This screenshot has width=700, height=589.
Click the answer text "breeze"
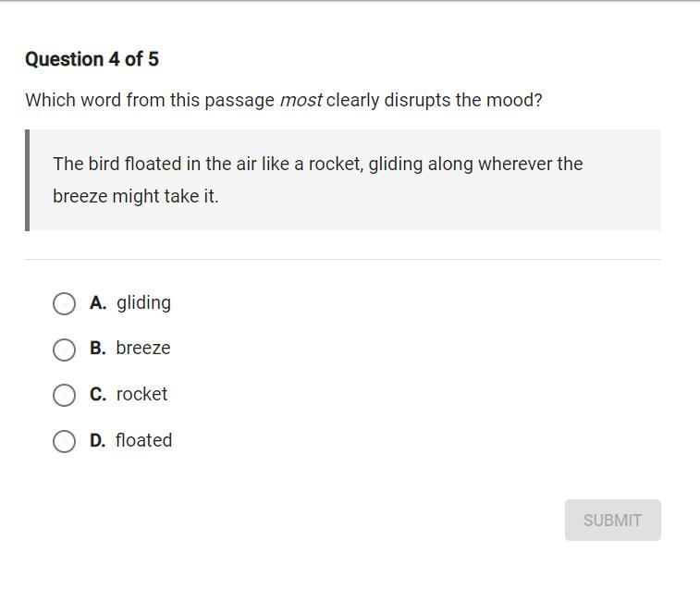point(143,348)
